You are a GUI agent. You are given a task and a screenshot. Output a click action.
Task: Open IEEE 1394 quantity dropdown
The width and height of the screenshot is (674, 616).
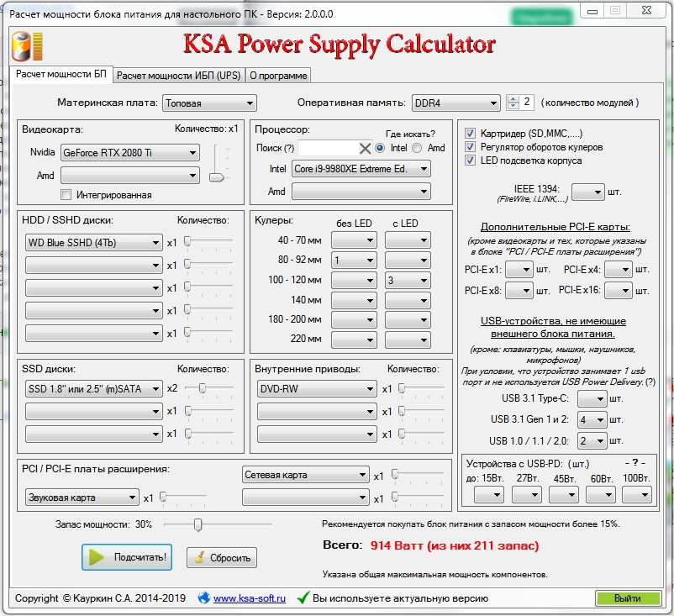coord(588,192)
